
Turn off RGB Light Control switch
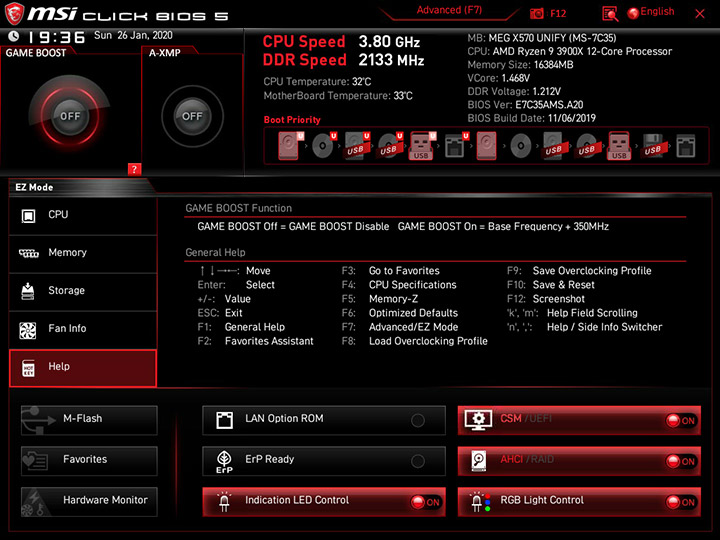[x=681, y=502]
